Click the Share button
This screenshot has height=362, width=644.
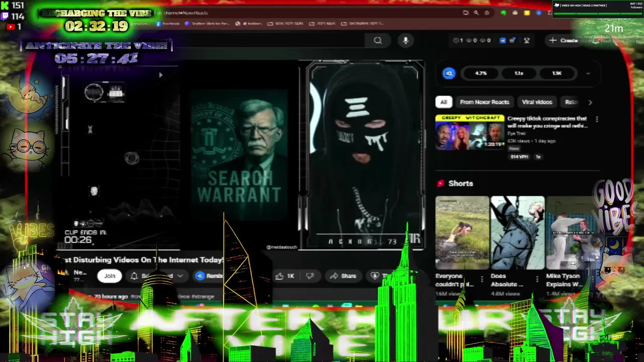[343, 276]
